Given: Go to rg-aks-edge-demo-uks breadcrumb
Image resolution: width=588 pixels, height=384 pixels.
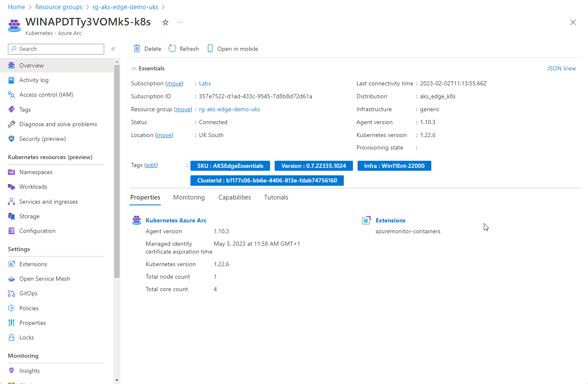Looking at the screenshot, I should pos(125,7).
